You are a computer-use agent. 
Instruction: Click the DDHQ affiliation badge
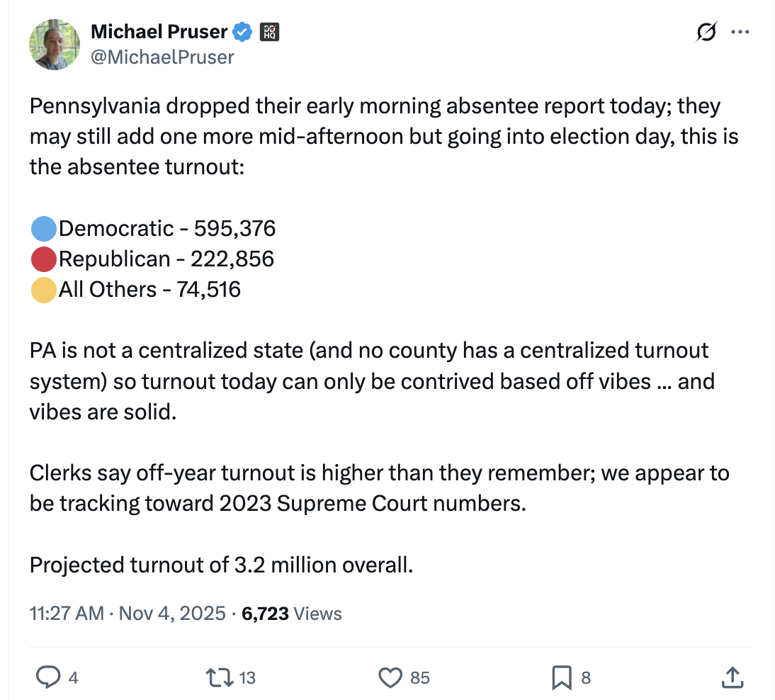(270, 32)
